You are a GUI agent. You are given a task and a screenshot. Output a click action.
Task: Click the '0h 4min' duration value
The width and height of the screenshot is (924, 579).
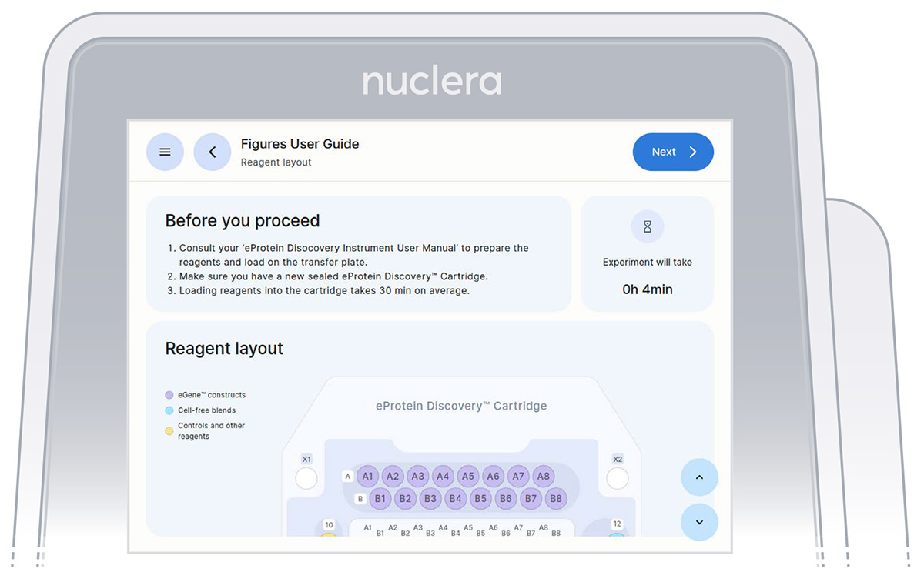coord(648,289)
